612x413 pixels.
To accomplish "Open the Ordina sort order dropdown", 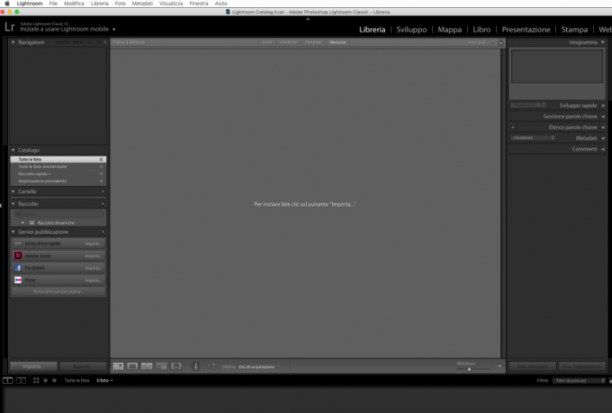I will point(259,367).
